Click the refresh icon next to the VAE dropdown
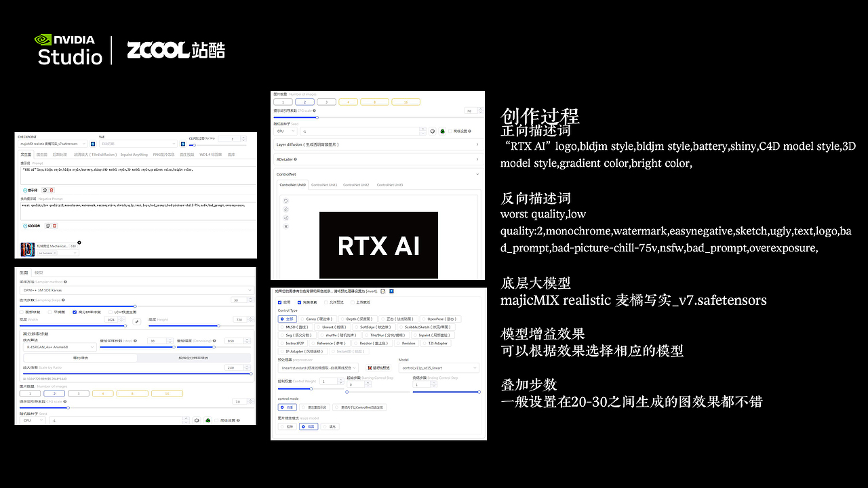Screen dimensions: 868x488 (x=183, y=144)
